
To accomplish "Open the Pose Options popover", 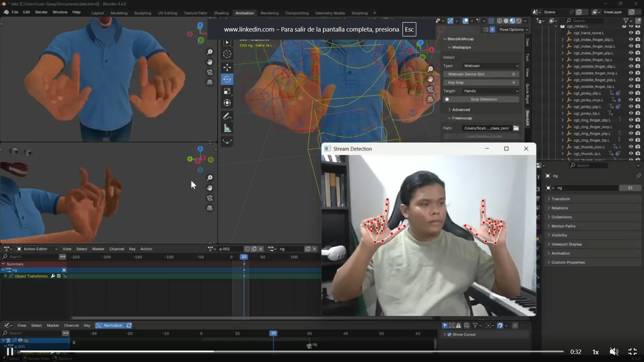I will [513, 30].
